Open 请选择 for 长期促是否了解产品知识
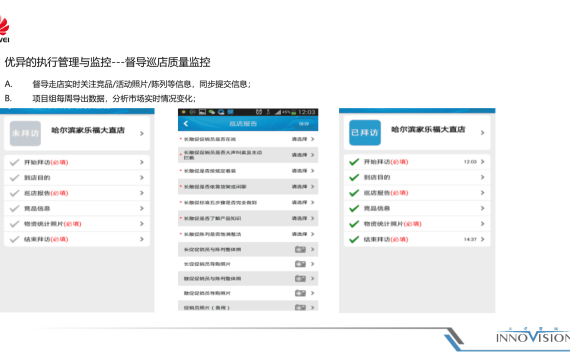This screenshot has height=360, width=570. (x=300, y=218)
